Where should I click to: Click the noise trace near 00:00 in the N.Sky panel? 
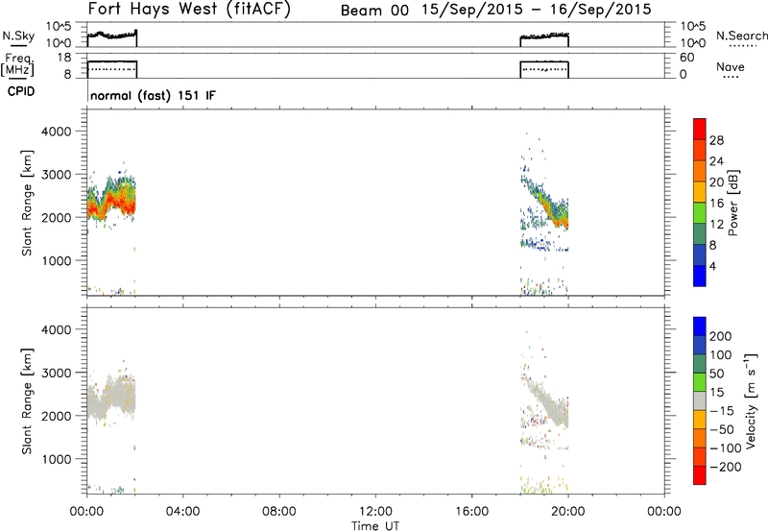(111, 36)
